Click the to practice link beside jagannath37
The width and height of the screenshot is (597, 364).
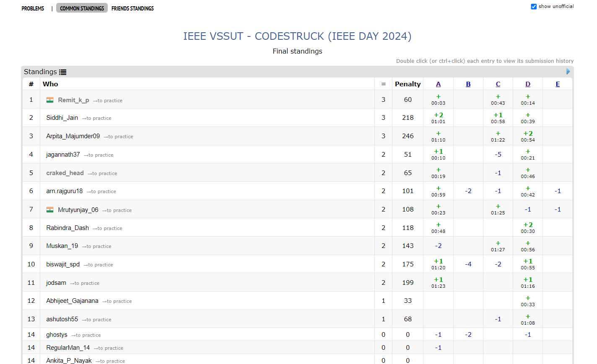[x=99, y=155]
